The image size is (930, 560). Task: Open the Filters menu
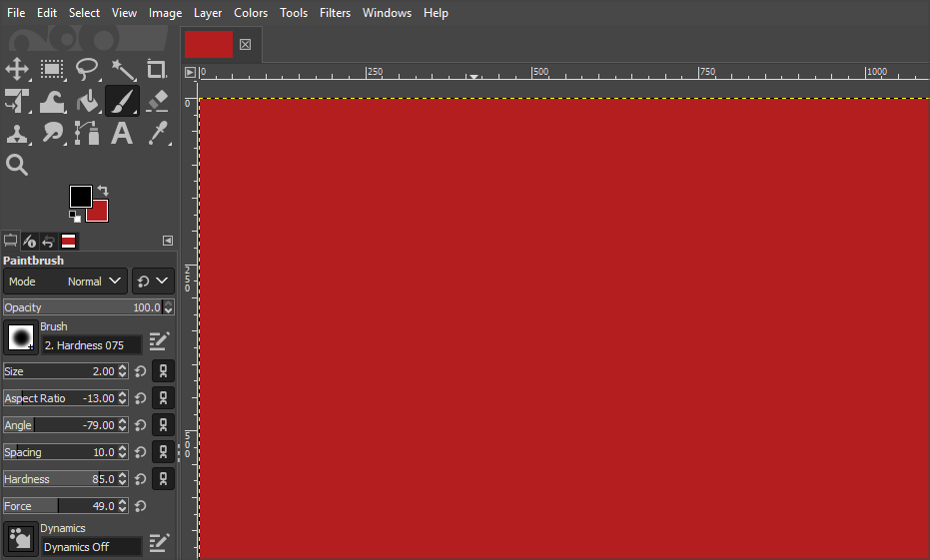pyautogui.click(x=335, y=13)
